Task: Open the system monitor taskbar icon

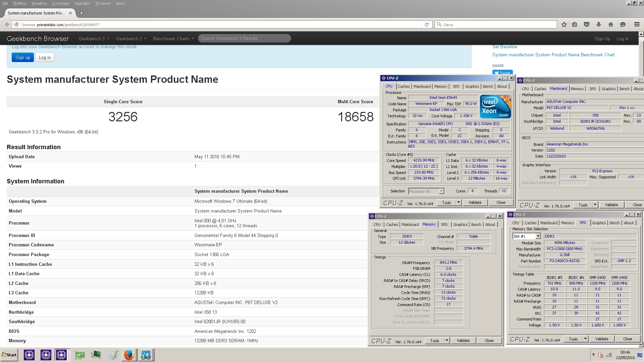Action: point(96,355)
